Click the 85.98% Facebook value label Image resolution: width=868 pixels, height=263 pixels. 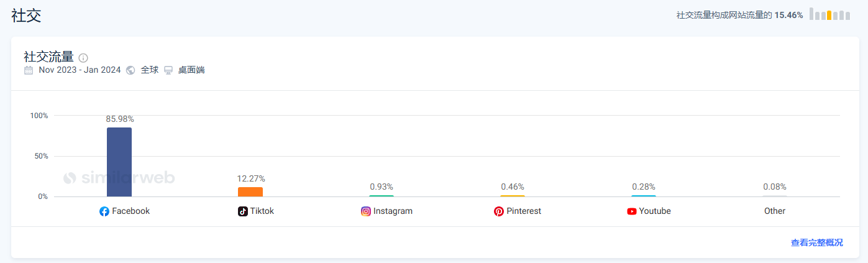pyautogui.click(x=120, y=119)
